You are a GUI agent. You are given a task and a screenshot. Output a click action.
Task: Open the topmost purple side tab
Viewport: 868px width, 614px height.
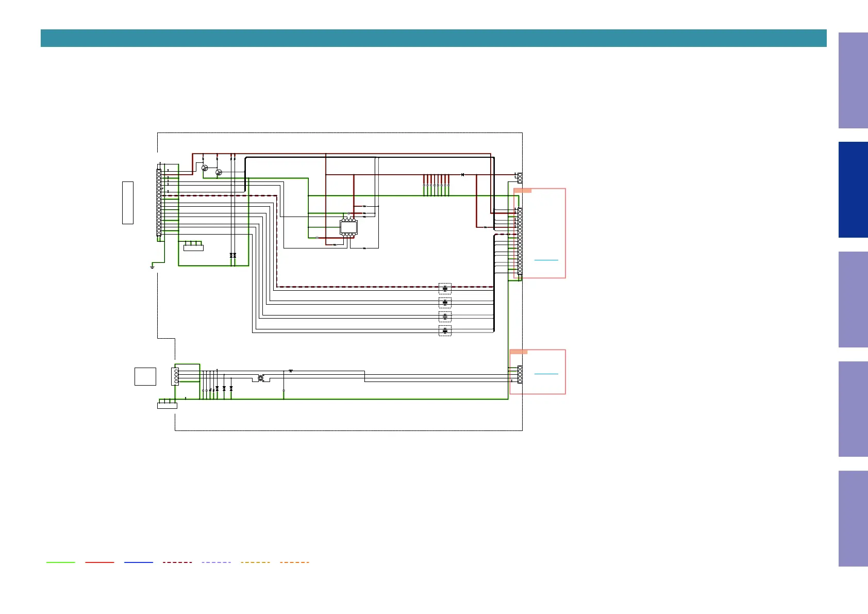853,80
